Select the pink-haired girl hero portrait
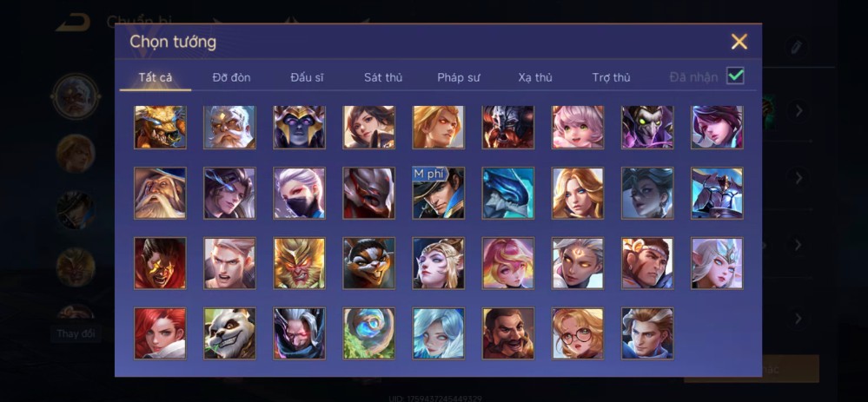The height and width of the screenshot is (402, 868). point(578,127)
